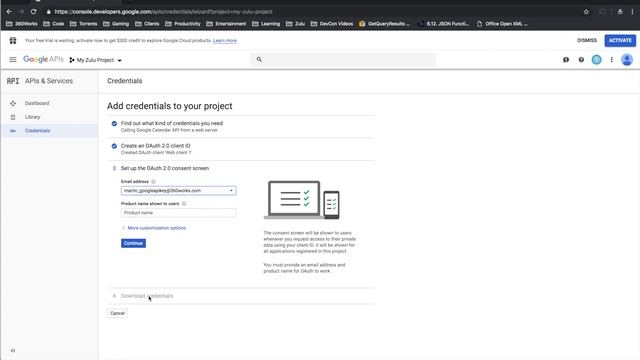Open the feedback icon in header
Viewport: 640px width, 360px height.
point(566,60)
